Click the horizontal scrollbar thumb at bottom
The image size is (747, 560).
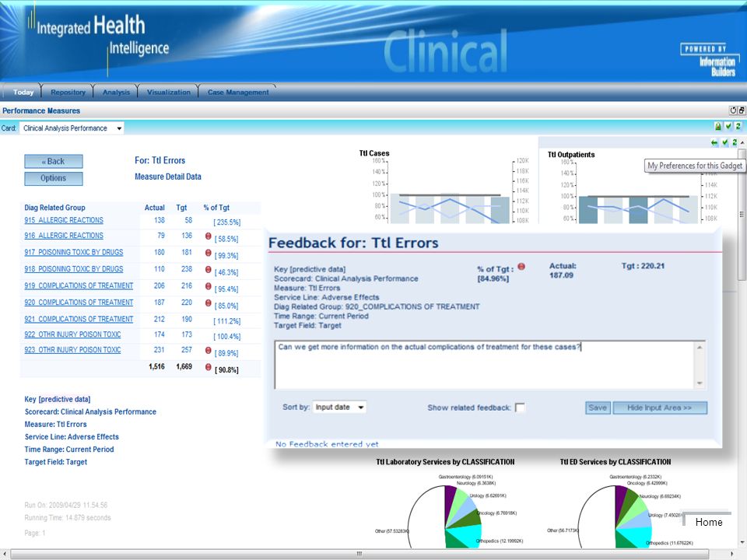(359, 554)
